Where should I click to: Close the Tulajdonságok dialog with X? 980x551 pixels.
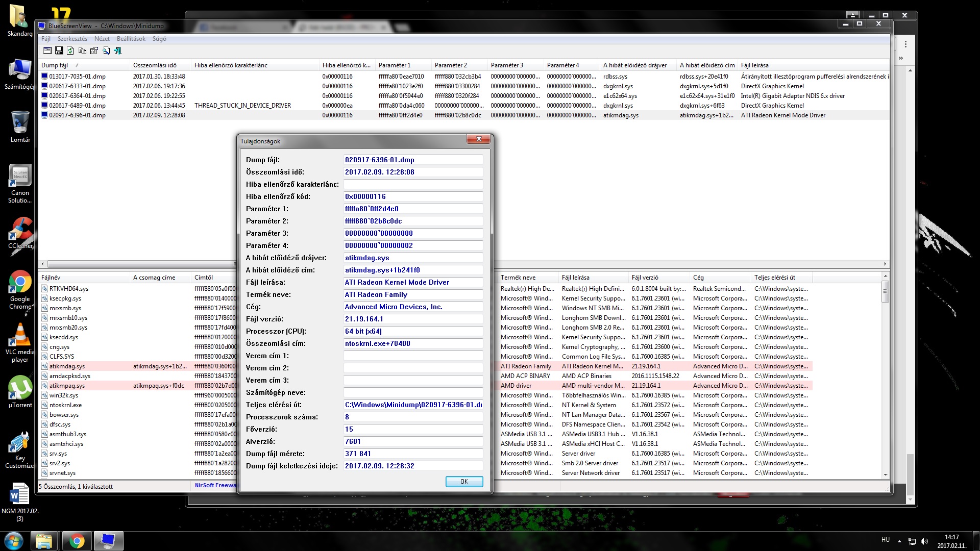(x=479, y=139)
